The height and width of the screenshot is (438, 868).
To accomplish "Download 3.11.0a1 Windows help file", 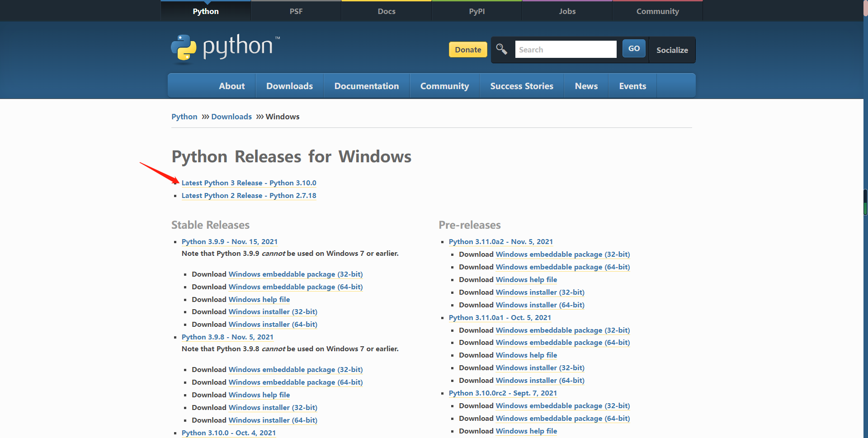I will pos(526,355).
